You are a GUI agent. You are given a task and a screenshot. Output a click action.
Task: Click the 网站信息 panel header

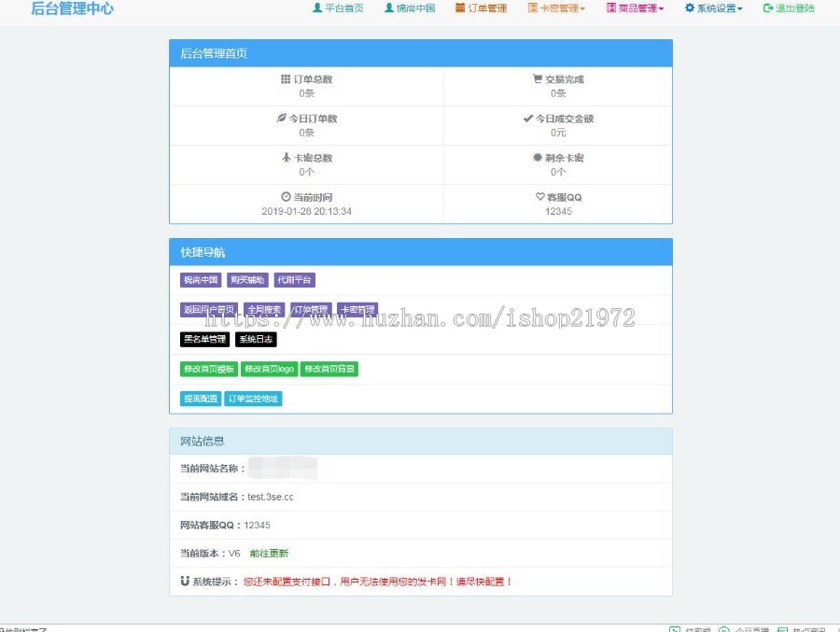(421, 442)
